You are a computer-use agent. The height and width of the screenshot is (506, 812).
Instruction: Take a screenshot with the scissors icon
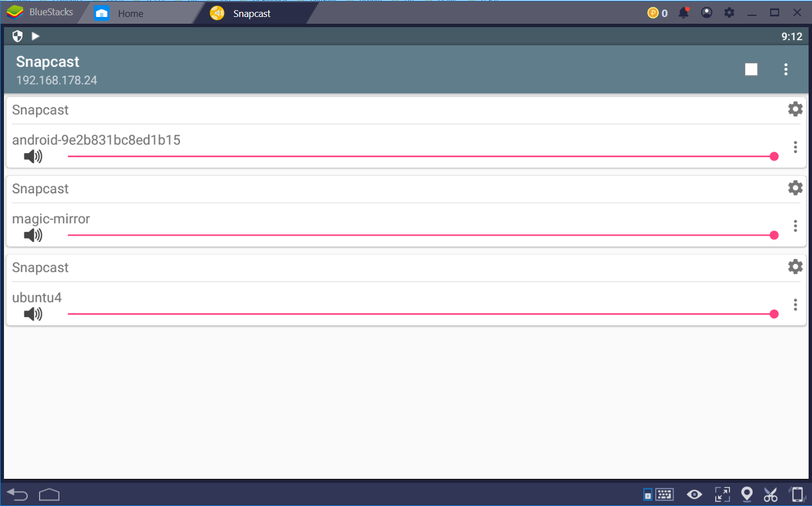pyautogui.click(x=771, y=495)
